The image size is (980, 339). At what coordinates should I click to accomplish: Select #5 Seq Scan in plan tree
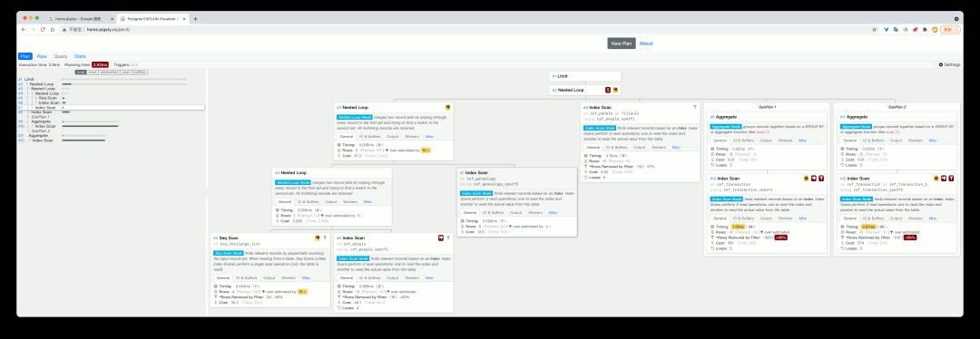click(x=47, y=98)
